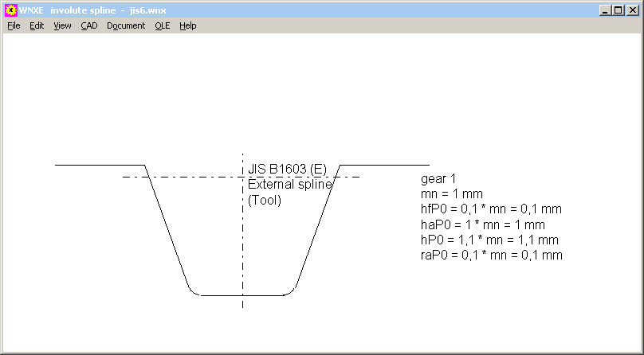Open the CAD menu
Viewport: 644px width, 355px height.
click(89, 25)
